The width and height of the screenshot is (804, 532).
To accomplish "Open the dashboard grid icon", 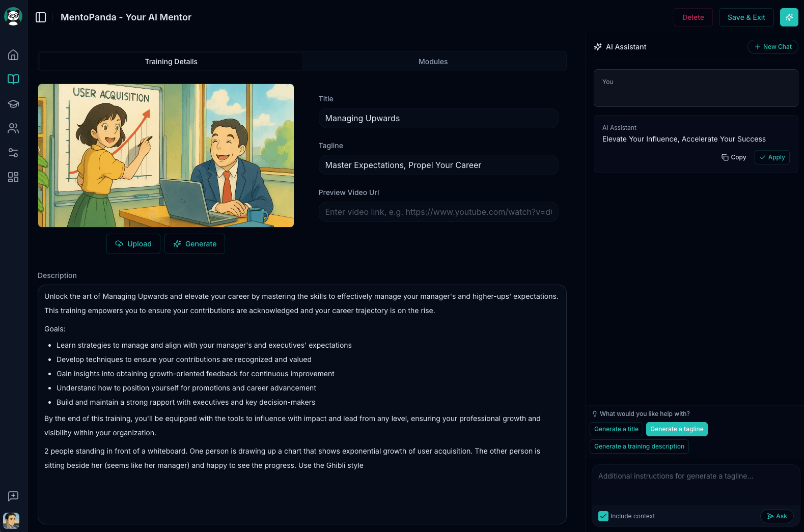I will tap(13, 177).
